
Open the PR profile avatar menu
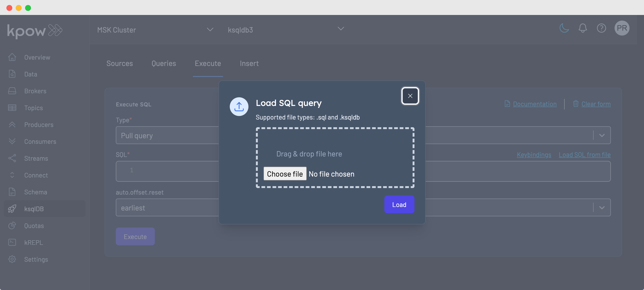pos(622,28)
